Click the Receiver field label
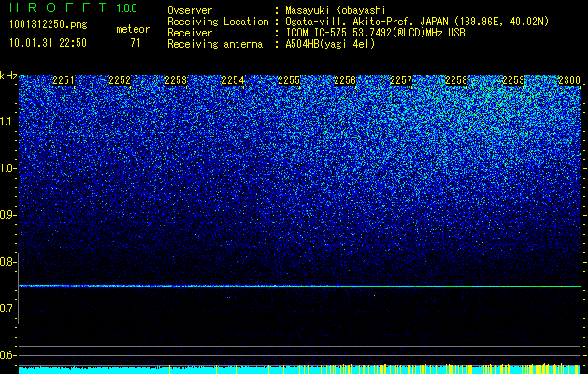The height and width of the screenshot is (374, 588). 190,33
